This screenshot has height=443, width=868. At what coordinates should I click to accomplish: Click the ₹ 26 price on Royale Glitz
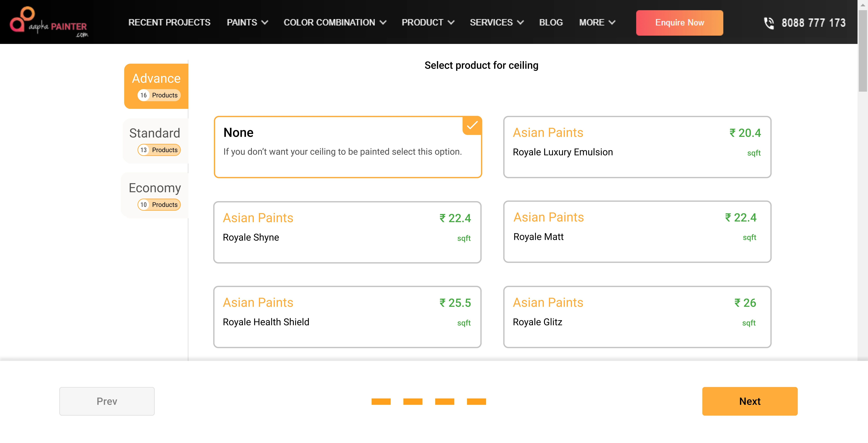[745, 303]
